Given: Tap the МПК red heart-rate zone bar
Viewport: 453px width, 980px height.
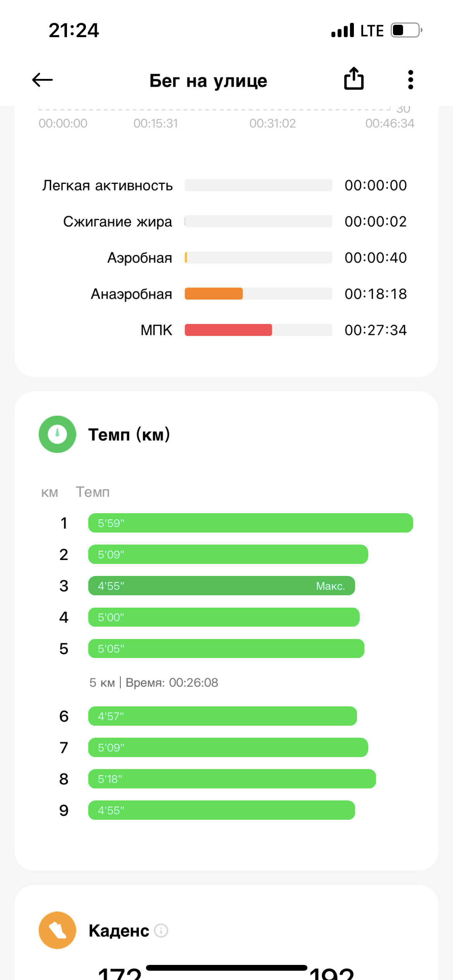Looking at the screenshot, I should 258,330.
